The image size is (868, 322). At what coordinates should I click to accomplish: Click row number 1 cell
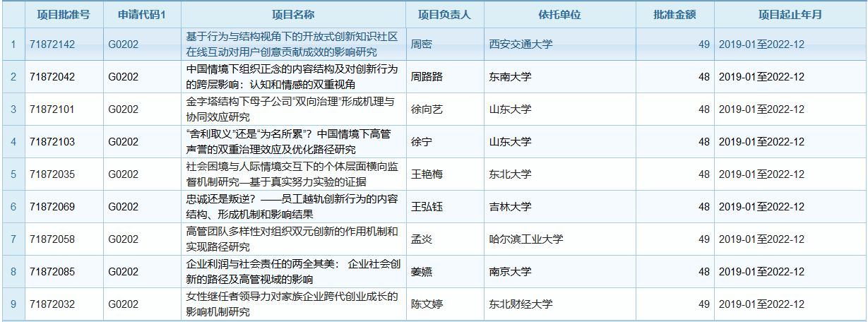point(13,44)
